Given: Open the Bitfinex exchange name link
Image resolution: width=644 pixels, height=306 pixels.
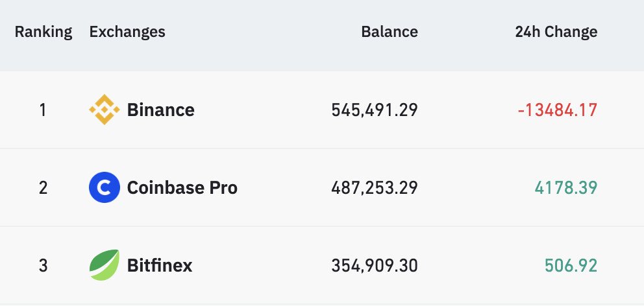Looking at the screenshot, I should [160, 265].
